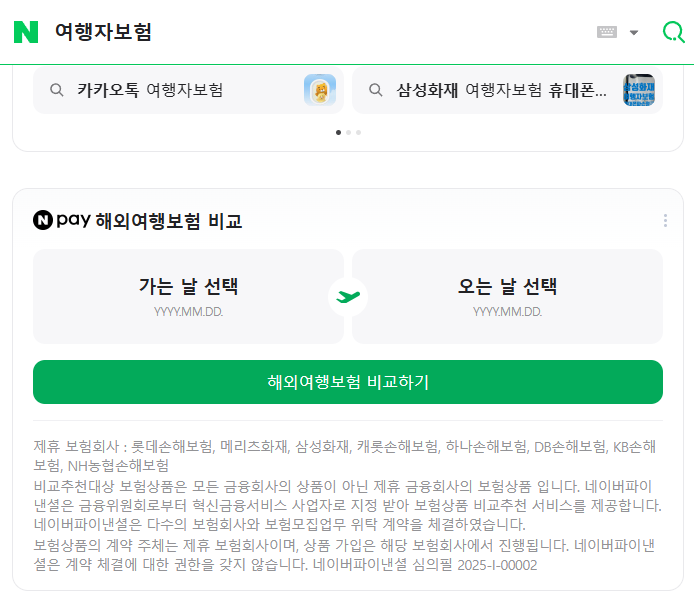The image size is (694, 616).
Task: Click the 카카오톡 여행자보험 thumbnail image
Action: click(320, 90)
